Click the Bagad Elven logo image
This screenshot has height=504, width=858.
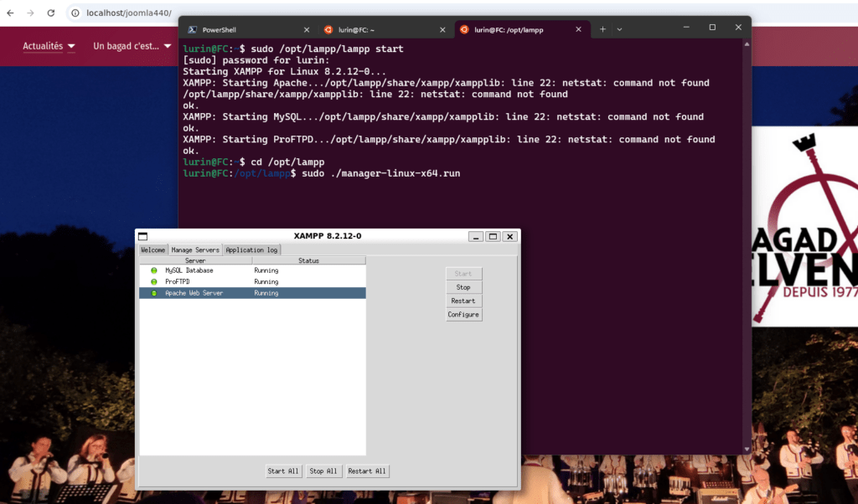[x=805, y=226]
